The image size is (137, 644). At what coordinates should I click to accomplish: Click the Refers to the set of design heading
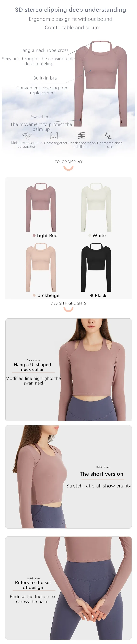click(33, 585)
